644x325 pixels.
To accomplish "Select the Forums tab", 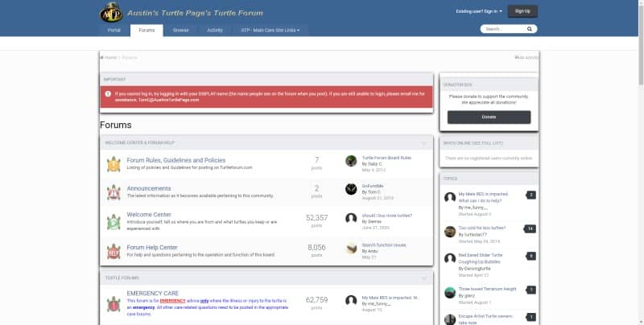I will (147, 31).
